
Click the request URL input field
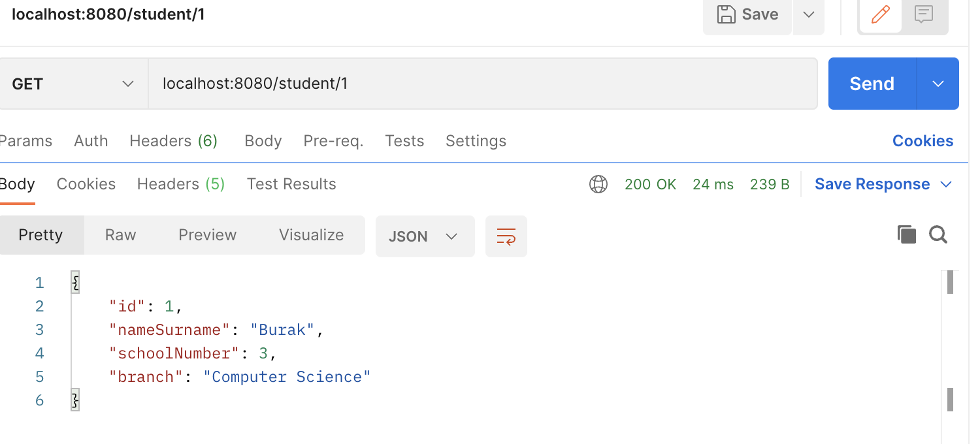(x=482, y=84)
